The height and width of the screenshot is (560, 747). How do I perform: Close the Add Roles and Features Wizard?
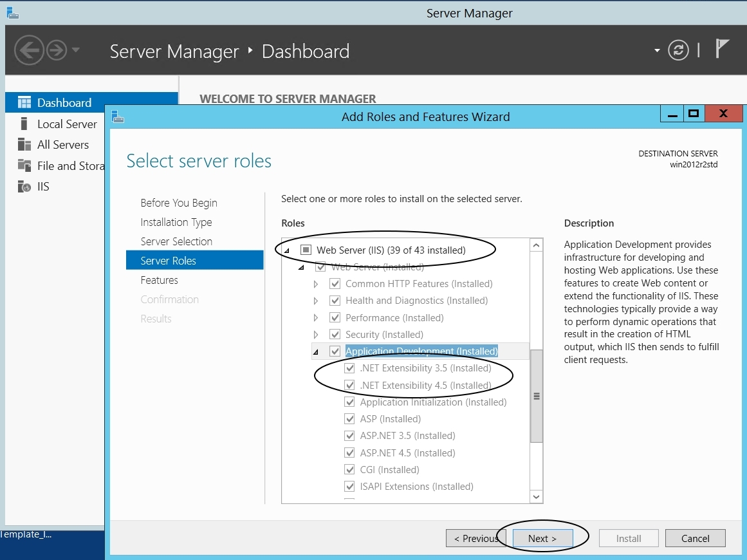[723, 114]
